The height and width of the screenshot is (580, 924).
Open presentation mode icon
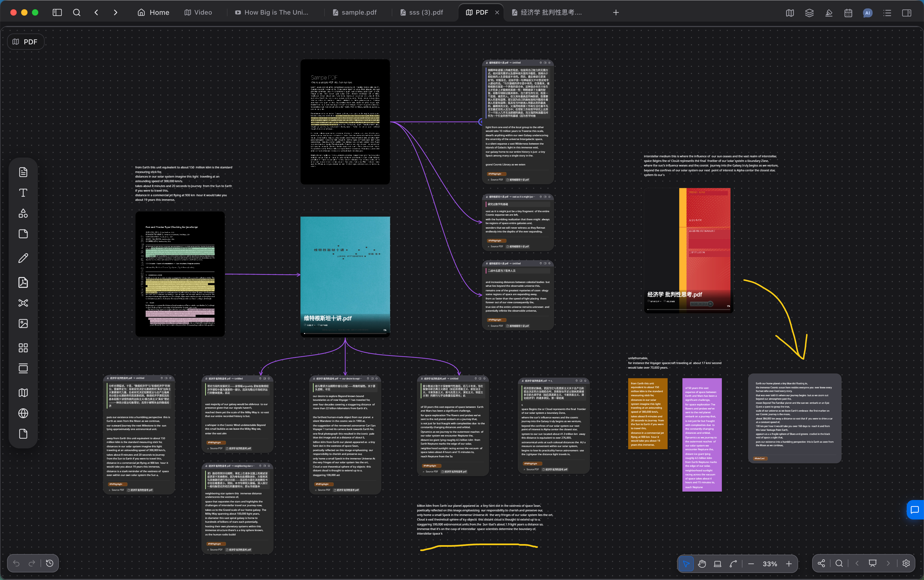(x=873, y=563)
